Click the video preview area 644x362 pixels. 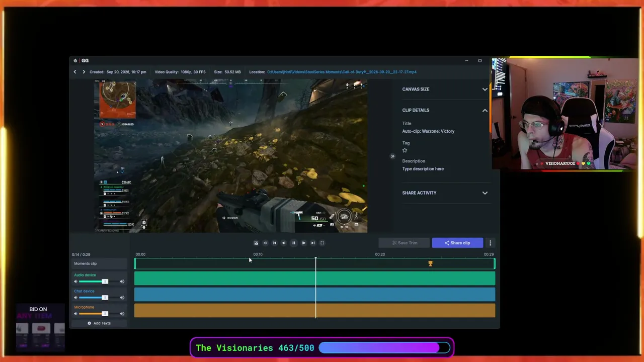tap(230, 156)
